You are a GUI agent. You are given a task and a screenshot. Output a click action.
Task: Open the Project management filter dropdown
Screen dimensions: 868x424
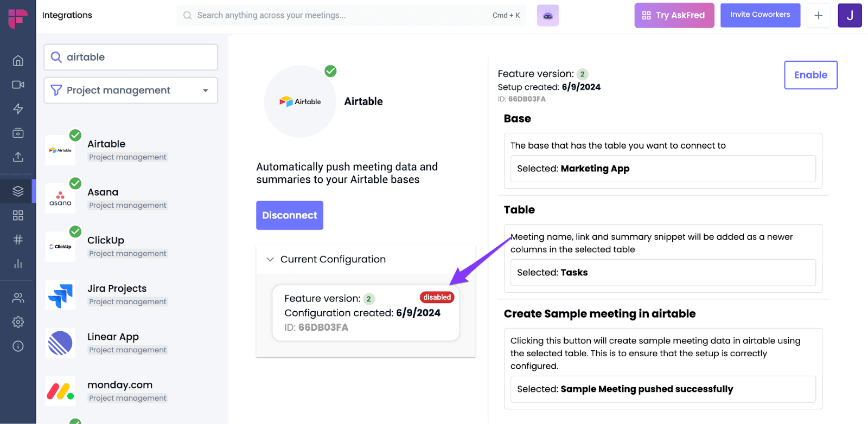pyautogui.click(x=131, y=90)
